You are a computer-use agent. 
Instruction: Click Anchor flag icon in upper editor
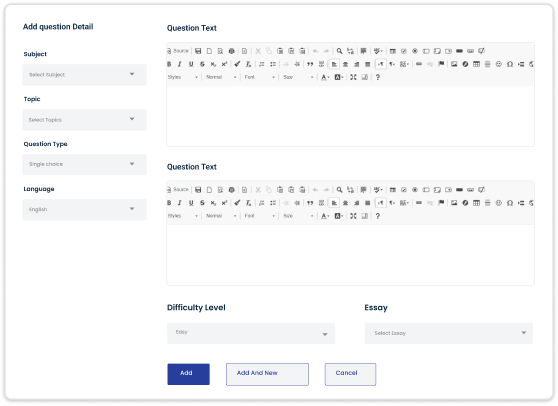pyautogui.click(x=441, y=64)
